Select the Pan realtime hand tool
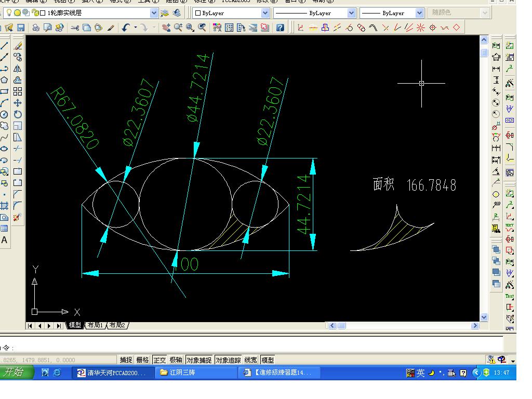The width and height of the screenshot is (532, 399). pyautogui.click(x=166, y=28)
